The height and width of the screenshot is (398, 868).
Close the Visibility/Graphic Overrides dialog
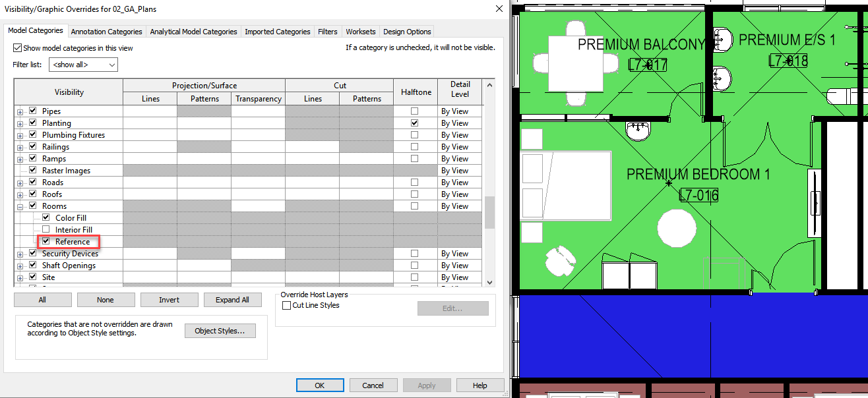(x=497, y=9)
